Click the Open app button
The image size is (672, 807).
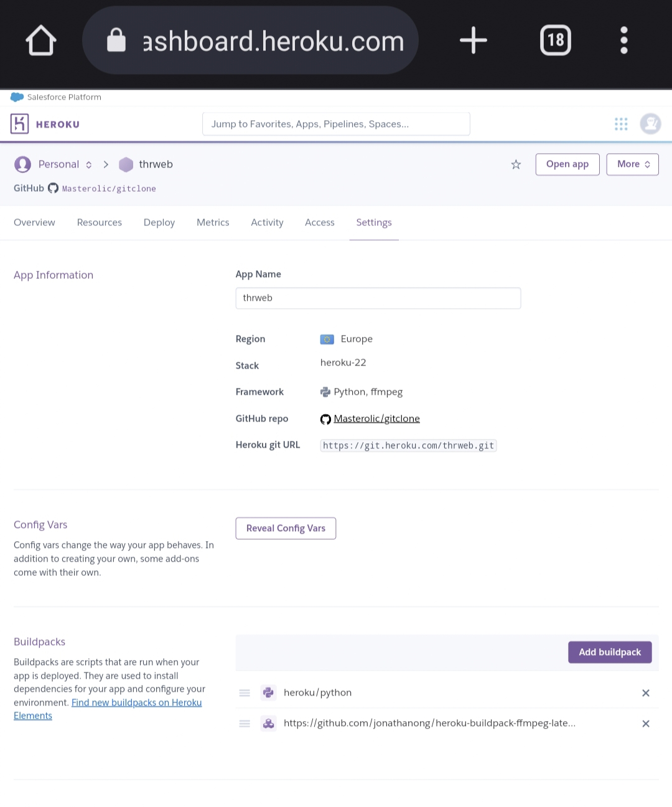pos(567,164)
